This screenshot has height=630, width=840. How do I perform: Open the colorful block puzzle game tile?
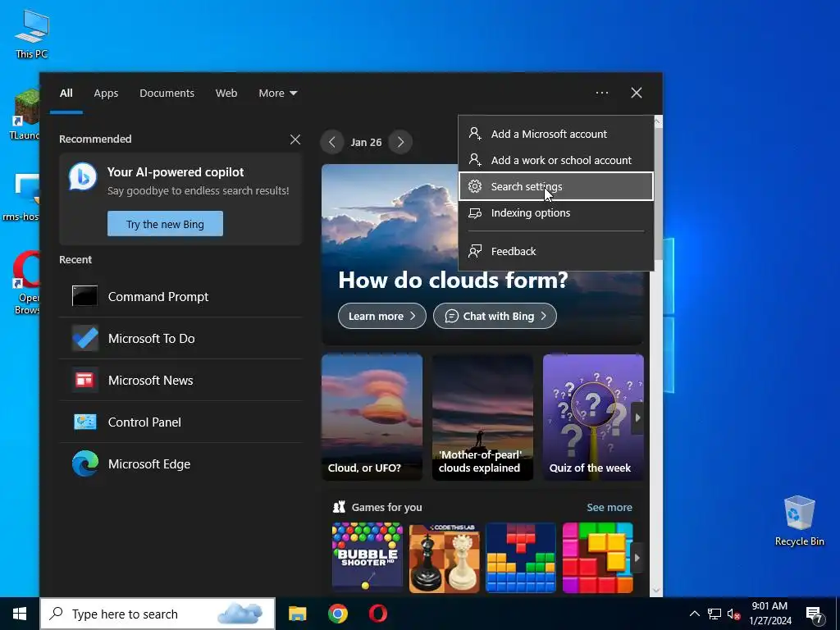[x=597, y=558]
